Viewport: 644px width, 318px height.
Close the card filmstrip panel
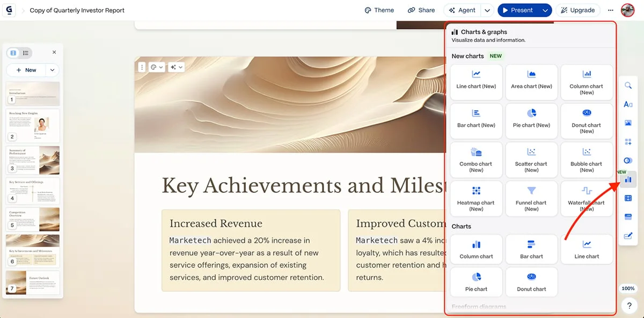point(54,52)
